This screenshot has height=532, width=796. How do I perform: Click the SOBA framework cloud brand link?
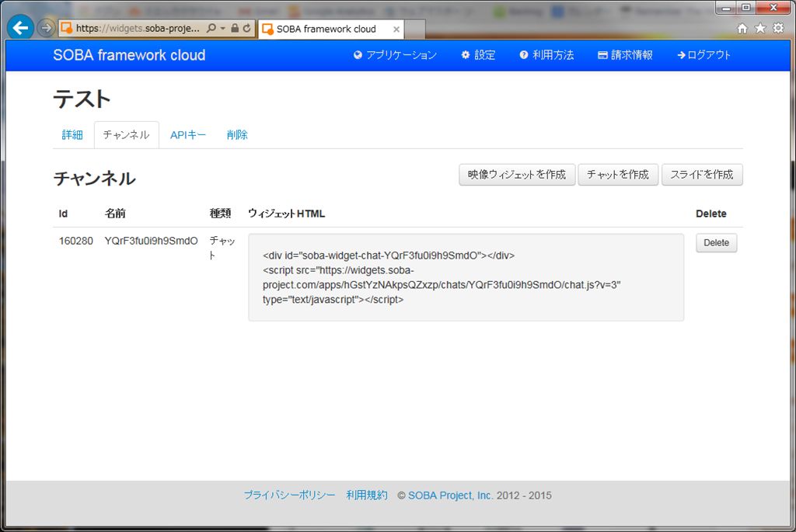(130, 55)
